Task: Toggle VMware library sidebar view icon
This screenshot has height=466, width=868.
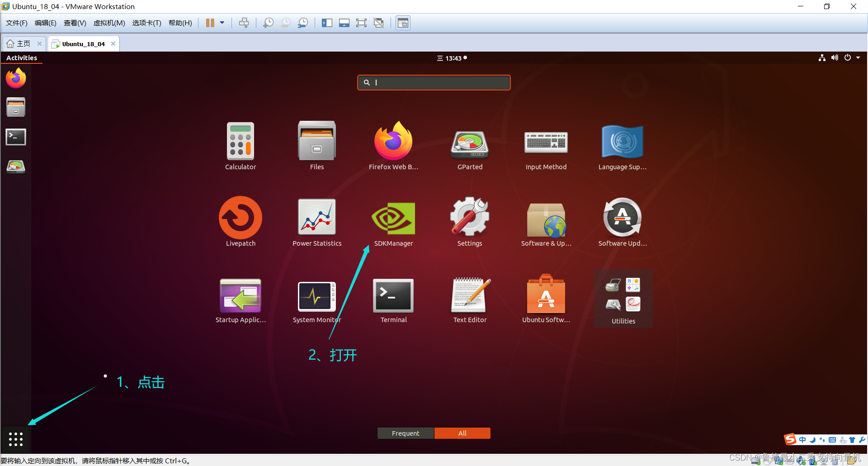Action: pos(327,23)
